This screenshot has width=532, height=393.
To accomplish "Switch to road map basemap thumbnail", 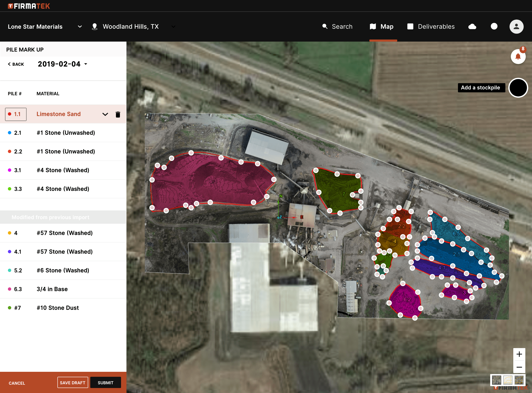I will pyautogui.click(x=507, y=380).
